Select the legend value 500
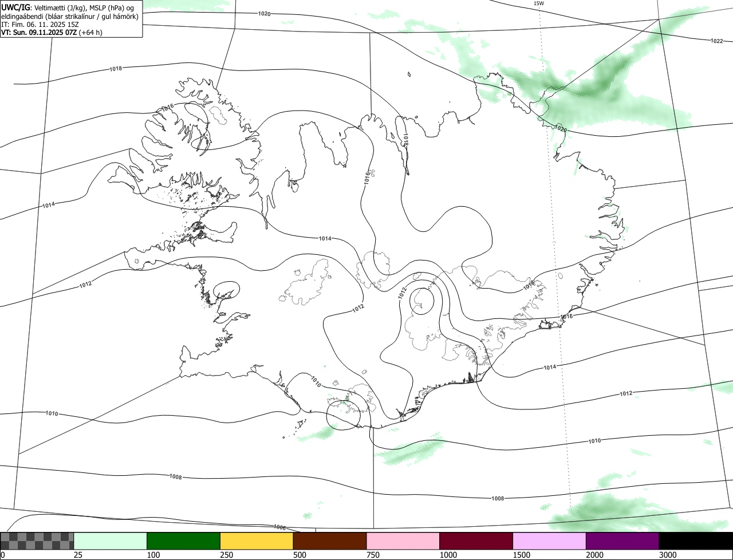 tap(300, 555)
